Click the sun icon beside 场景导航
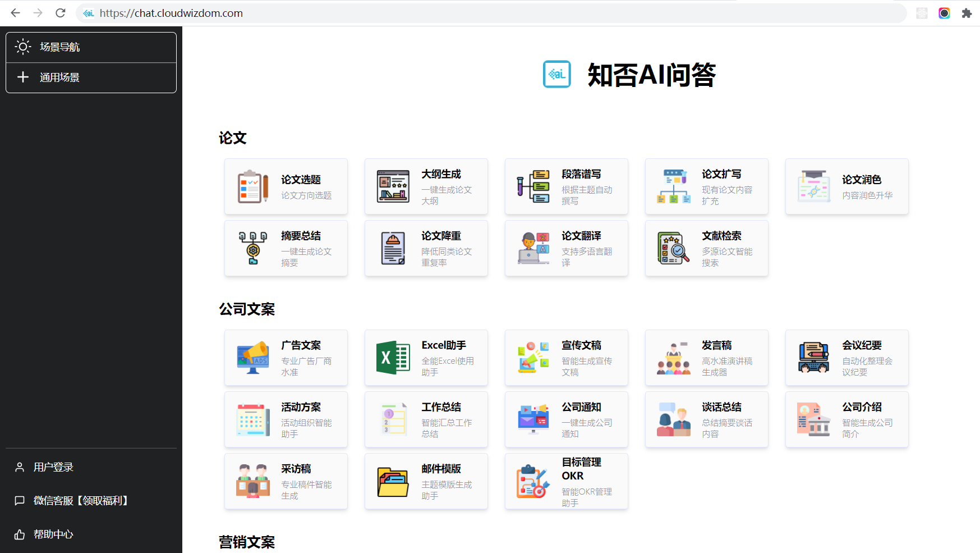The image size is (980, 553). click(23, 47)
